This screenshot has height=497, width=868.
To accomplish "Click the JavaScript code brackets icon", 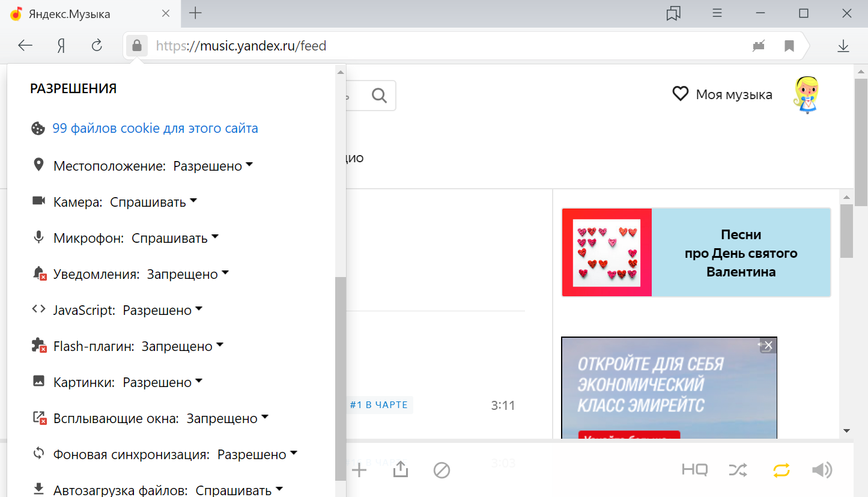I will tap(38, 309).
